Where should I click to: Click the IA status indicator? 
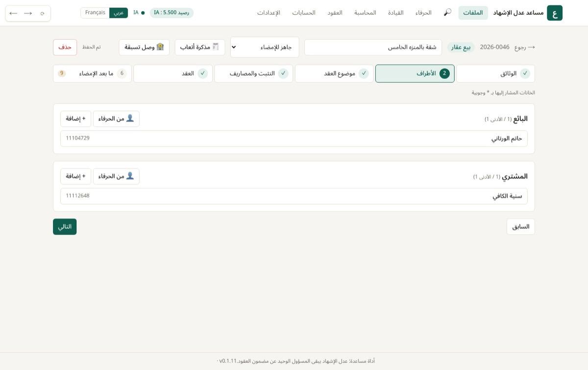(139, 13)
